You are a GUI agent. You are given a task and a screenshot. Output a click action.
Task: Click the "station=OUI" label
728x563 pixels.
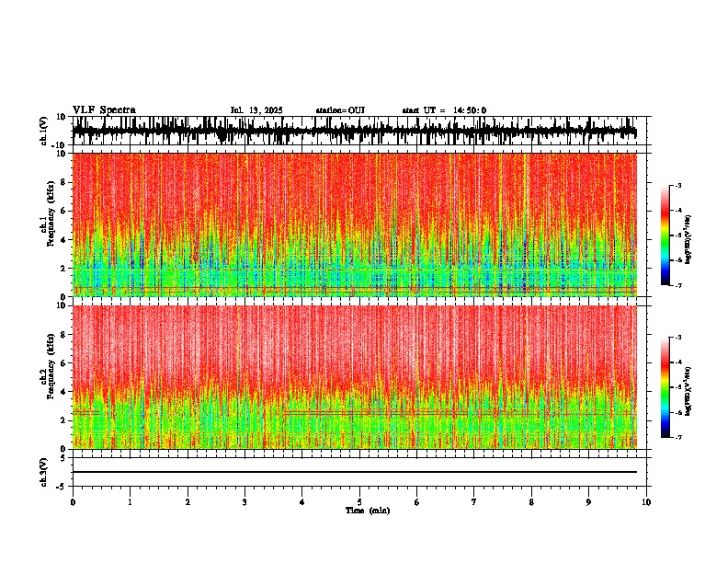tap(340, 110)
